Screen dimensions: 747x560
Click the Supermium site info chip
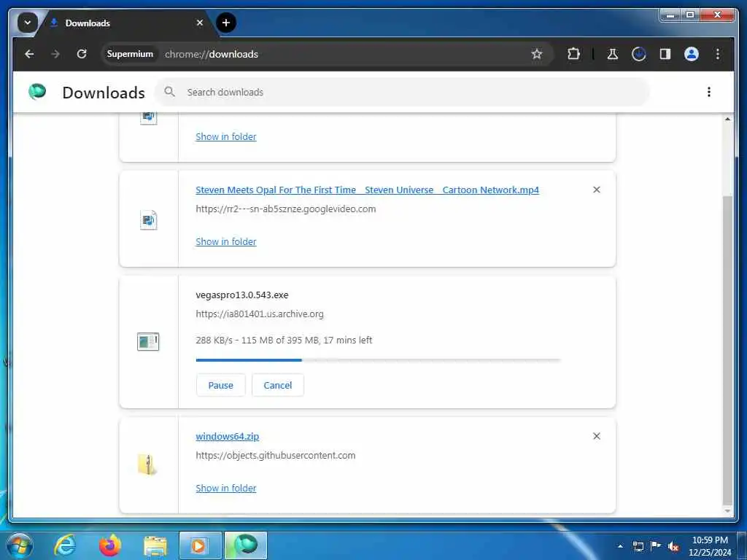pos(130,54)
